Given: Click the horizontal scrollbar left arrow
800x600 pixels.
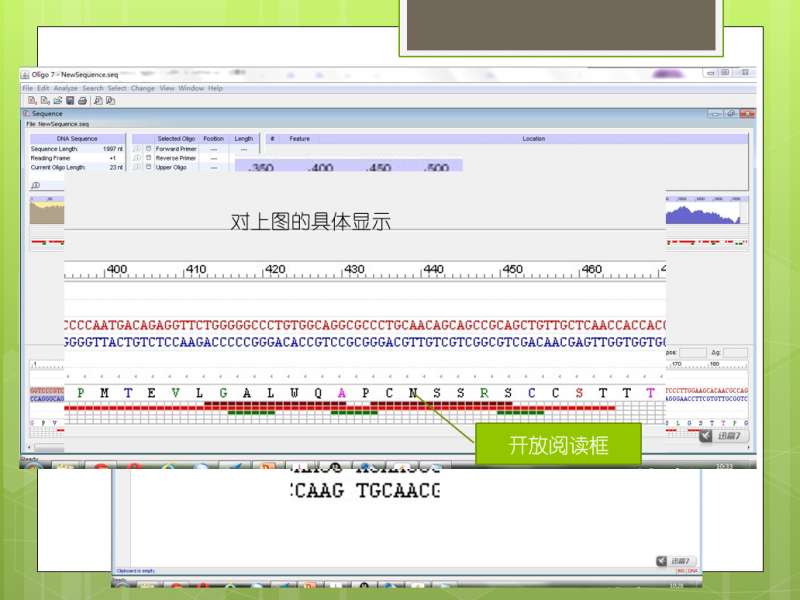Looking at the screenshot, I should [29, 447].
